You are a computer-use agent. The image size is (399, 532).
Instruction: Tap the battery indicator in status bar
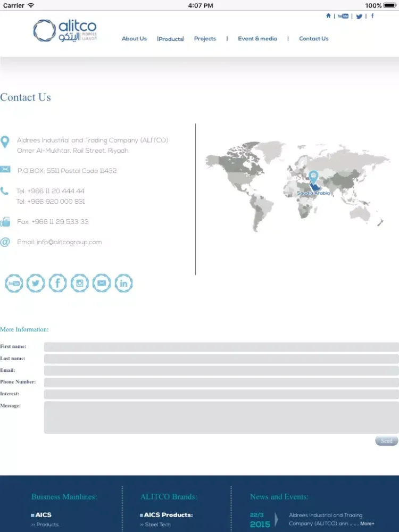(390, 5)
